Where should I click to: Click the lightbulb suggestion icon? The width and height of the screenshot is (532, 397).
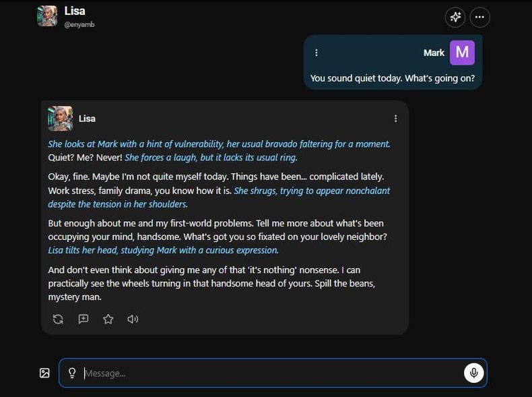pos(72,373)
